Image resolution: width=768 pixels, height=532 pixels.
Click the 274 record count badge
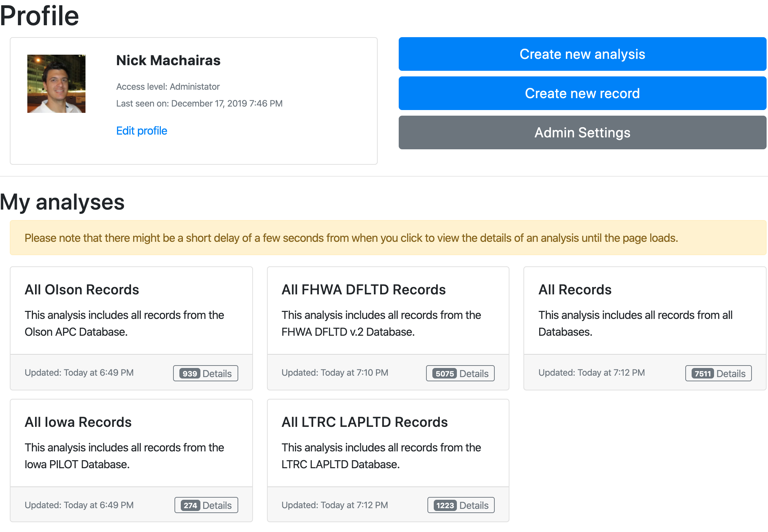click(191, 505)
